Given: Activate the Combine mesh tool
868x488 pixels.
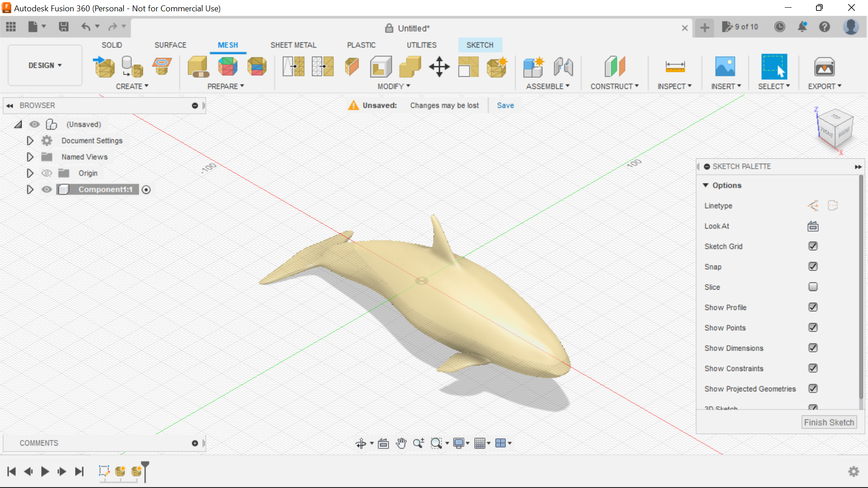Looking at the screenshot, I should pos(410,66).
